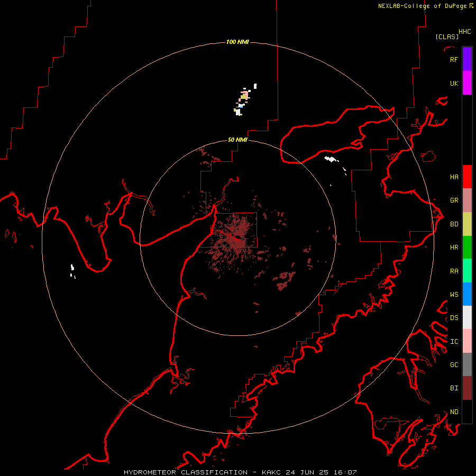Click the RF purple legend swatch
The height and width of the screenshot is (476, 476).
467,59
